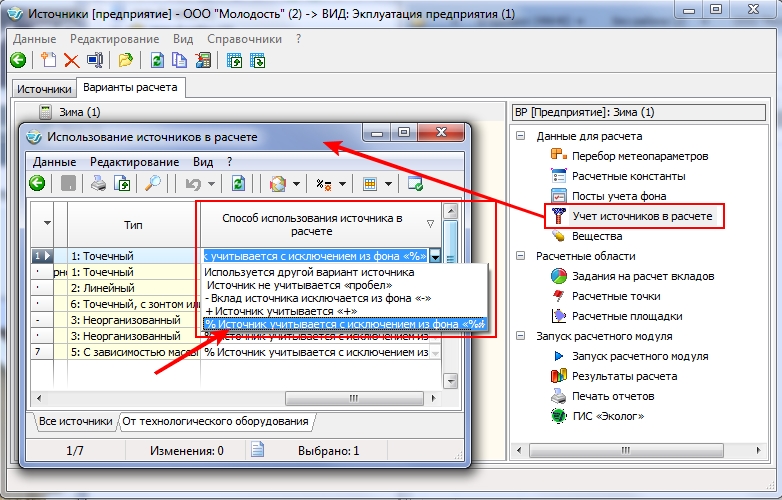The height and width of the screenshot is (500, 782).
Task: Switch to the Источники tab
Action: [x=42, y=89]
